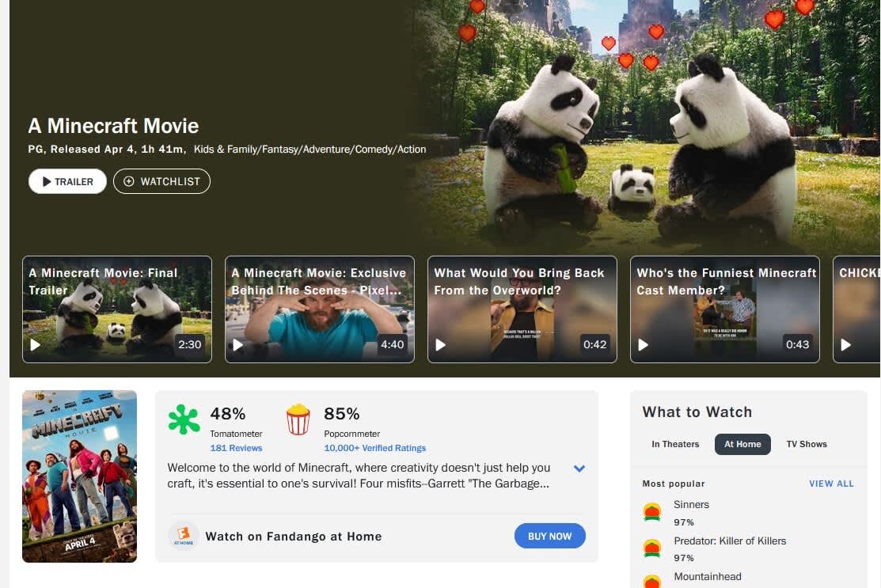Click the popcorn bucket Popcornmeter icon
Viewport: 881px width, 588px height.
pos(298,419)
